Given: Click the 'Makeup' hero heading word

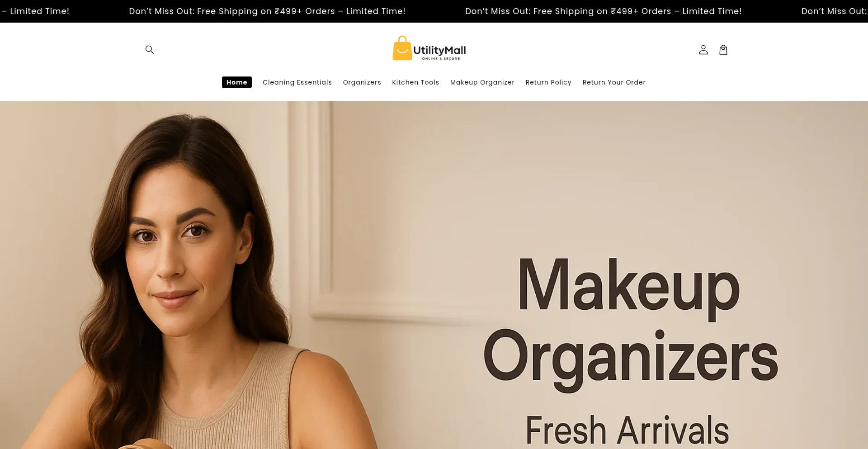Looking at the screenshot, I should coord(629,286).
